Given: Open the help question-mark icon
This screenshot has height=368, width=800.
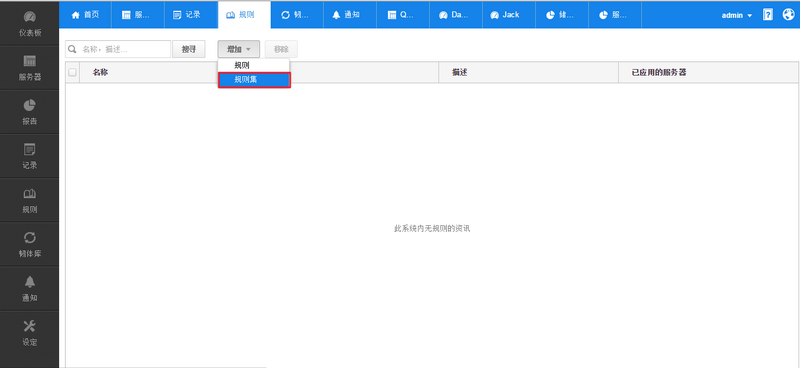Looking at the screenshot, I should coord(768,15).
